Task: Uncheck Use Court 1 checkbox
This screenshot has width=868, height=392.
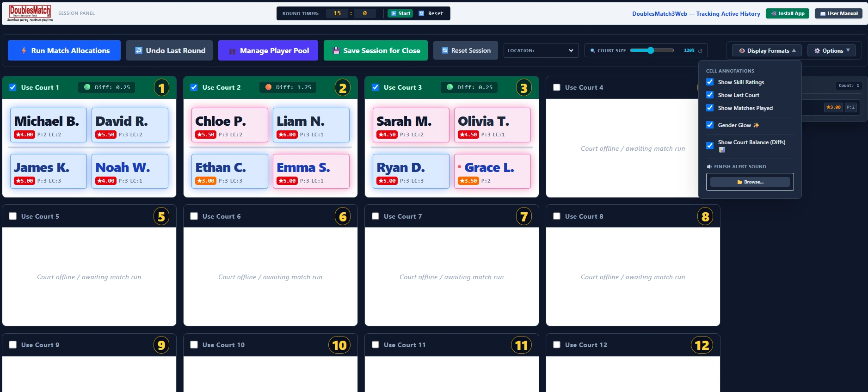Action: point(13,87)
